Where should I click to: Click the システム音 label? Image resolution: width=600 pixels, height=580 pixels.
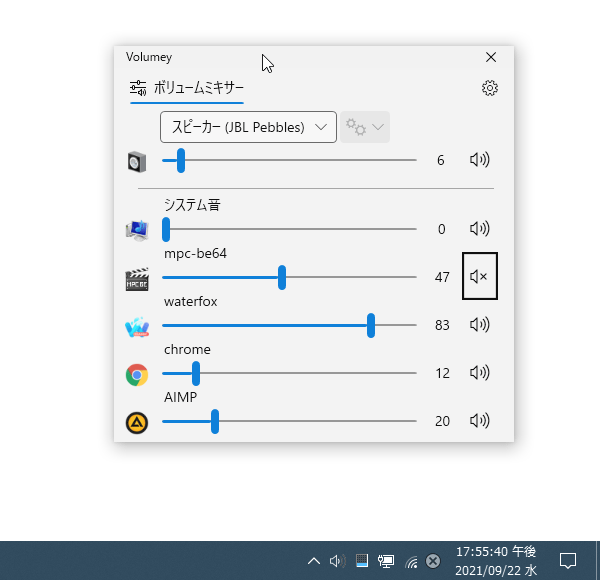point(192,205)
